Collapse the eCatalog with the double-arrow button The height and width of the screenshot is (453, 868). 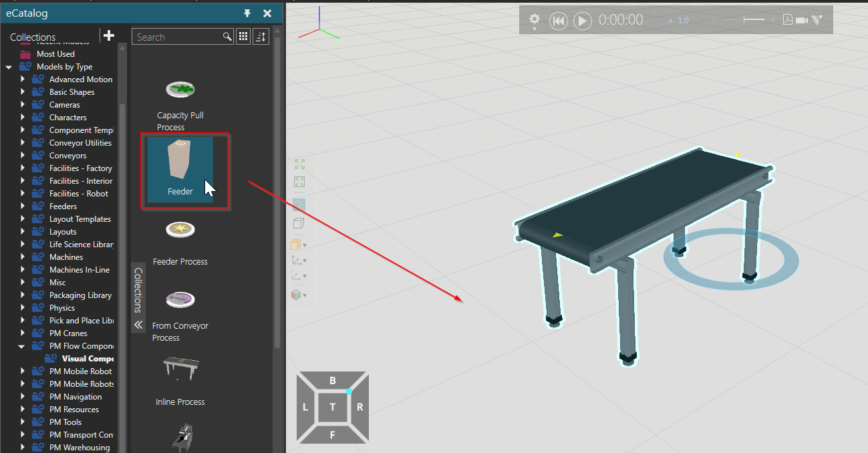(138, 325)
